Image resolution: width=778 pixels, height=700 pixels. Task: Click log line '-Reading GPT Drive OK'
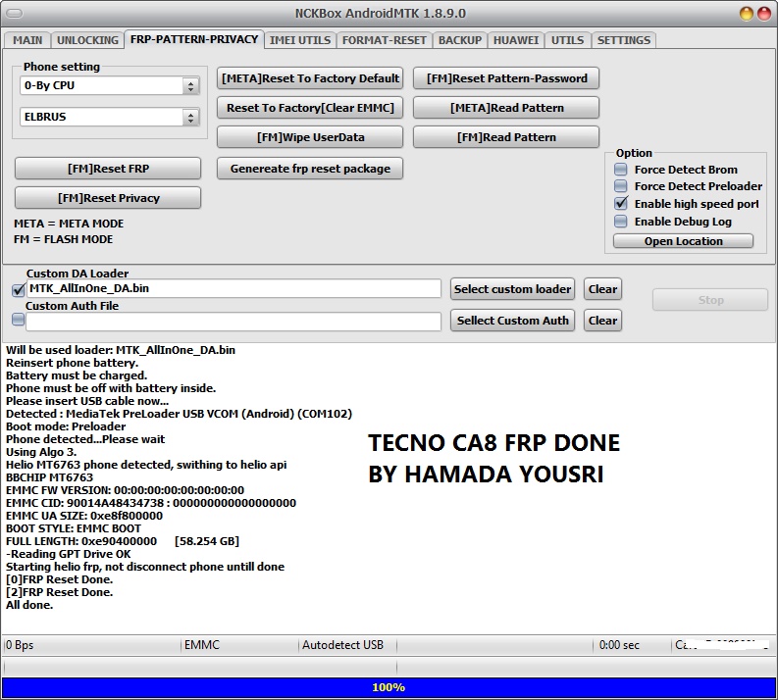pyautogui.click(x=69, y=554)
